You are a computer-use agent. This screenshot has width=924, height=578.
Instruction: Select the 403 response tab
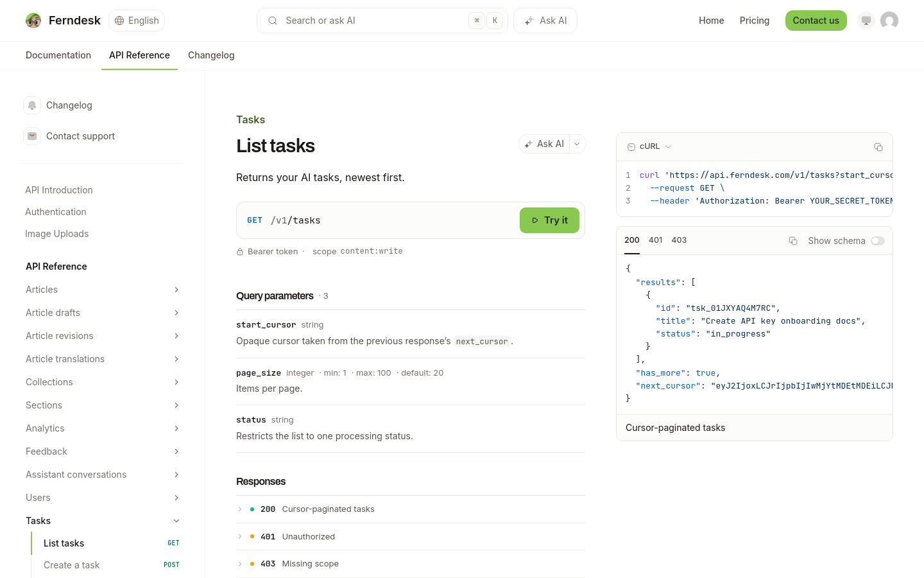(679, 240)
